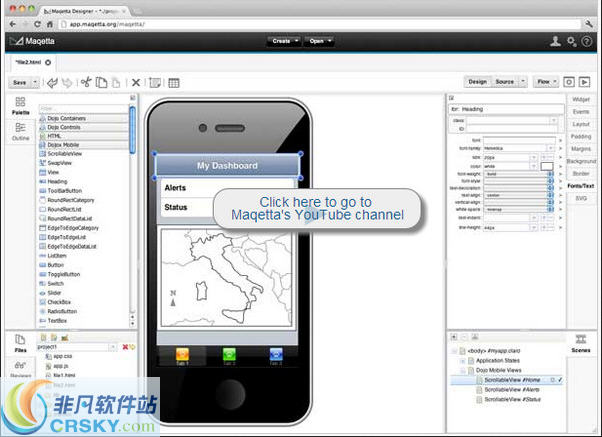
Task: Click the browser home icon
Action: 50,24
